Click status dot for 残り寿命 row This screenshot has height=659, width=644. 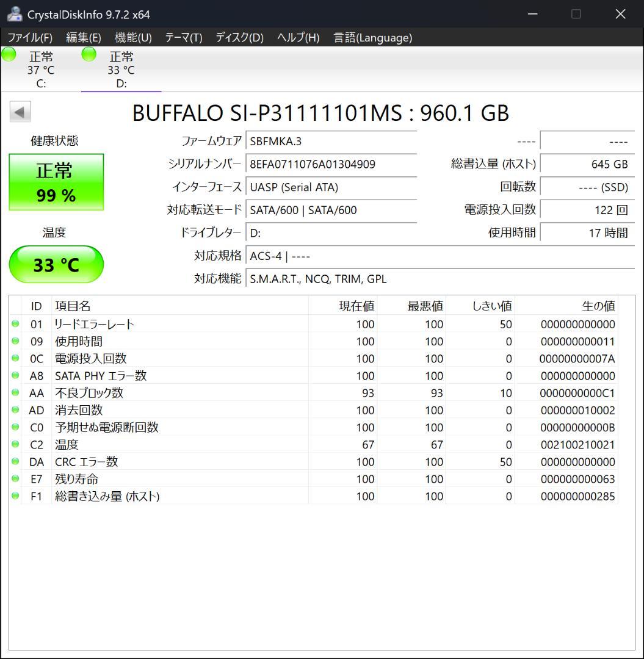pyautogui.click(x=15, y=479)
